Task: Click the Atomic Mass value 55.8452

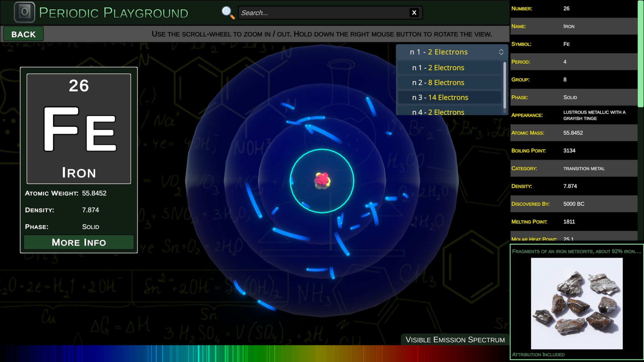Action: click(x=573, y=133)
